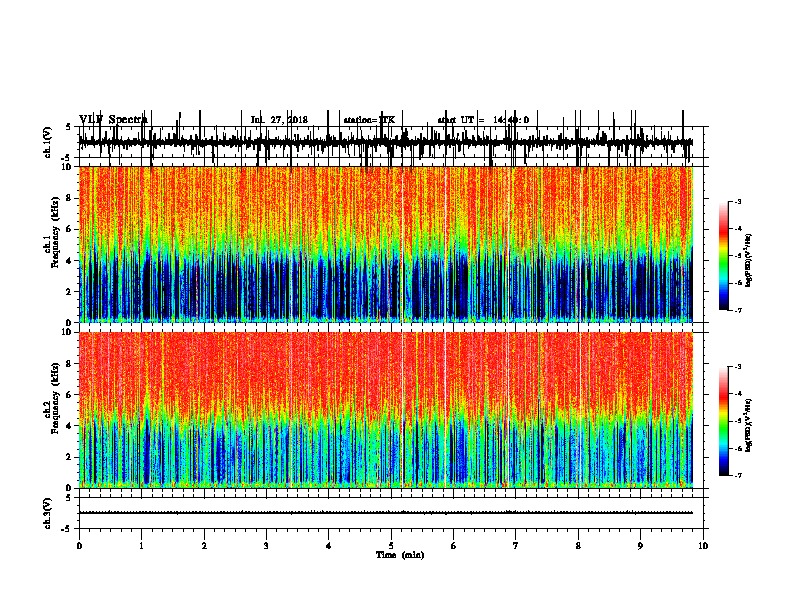Click the '-3' label on ch.2 color bar
The width and height of the screenshot is (792, 612).
pyautogui.click(x=738, y=367)
